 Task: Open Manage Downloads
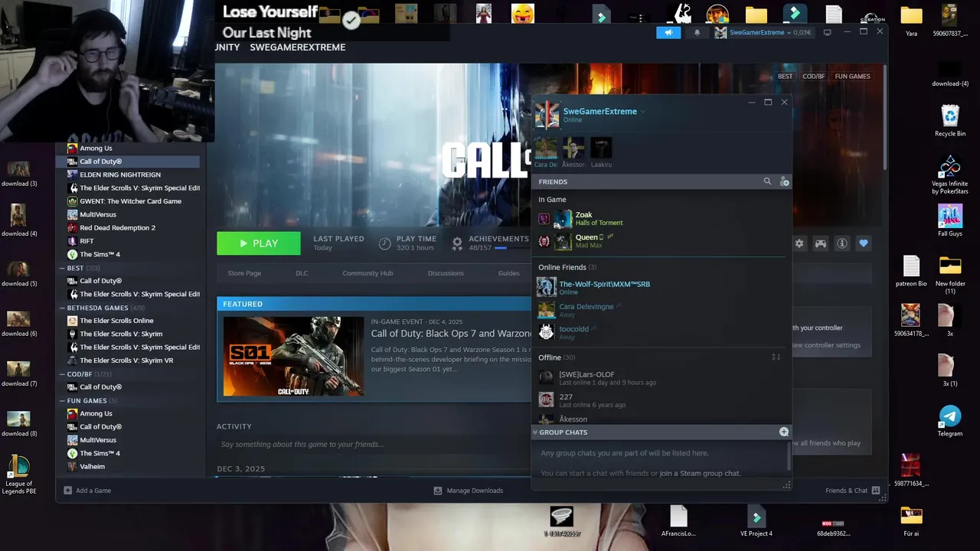(x=469, y=491)
